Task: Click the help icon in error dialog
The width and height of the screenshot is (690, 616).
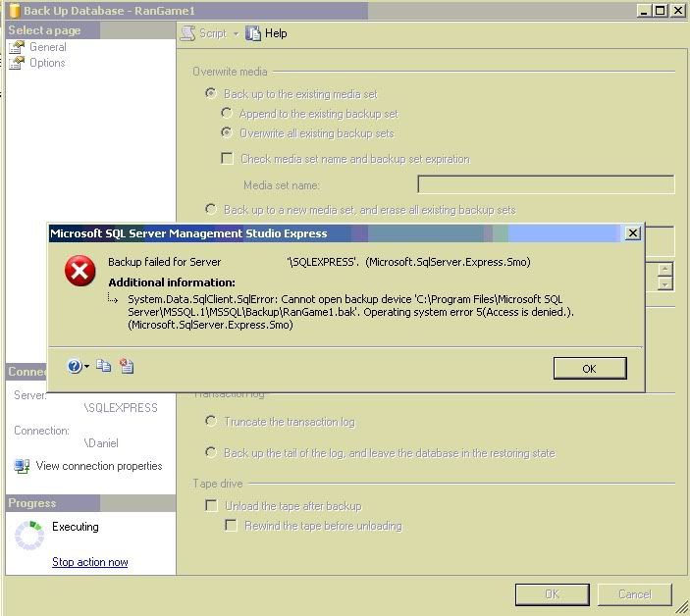Action: click(75, 366)
